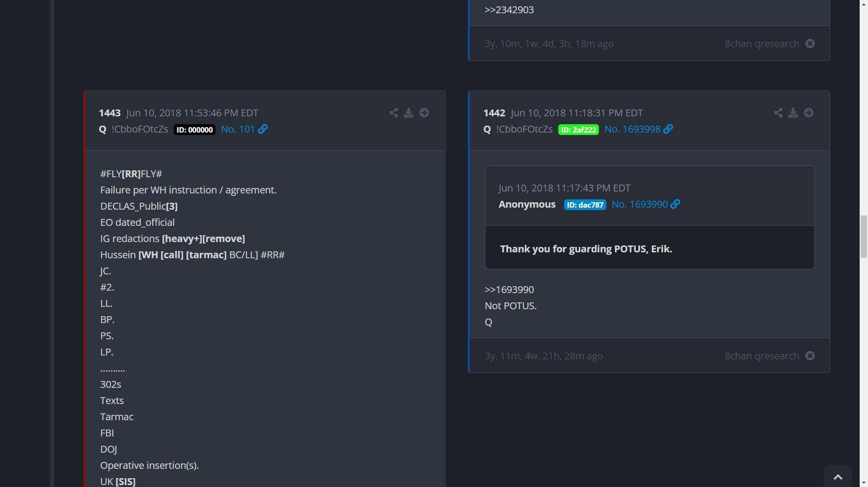The width and height of the screenshot is (868, 487).
Task: Click chain link icon beside No. 1693998
Action: click(668, 129)
